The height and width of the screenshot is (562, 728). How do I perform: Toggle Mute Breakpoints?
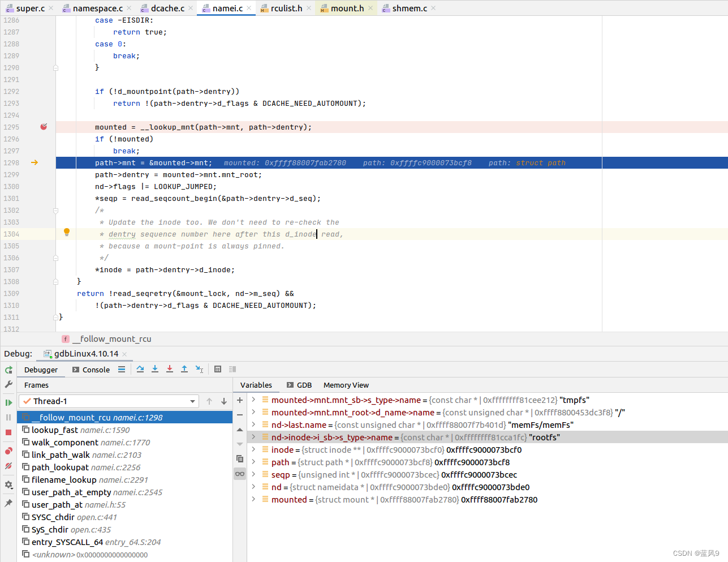click(8, 466)
